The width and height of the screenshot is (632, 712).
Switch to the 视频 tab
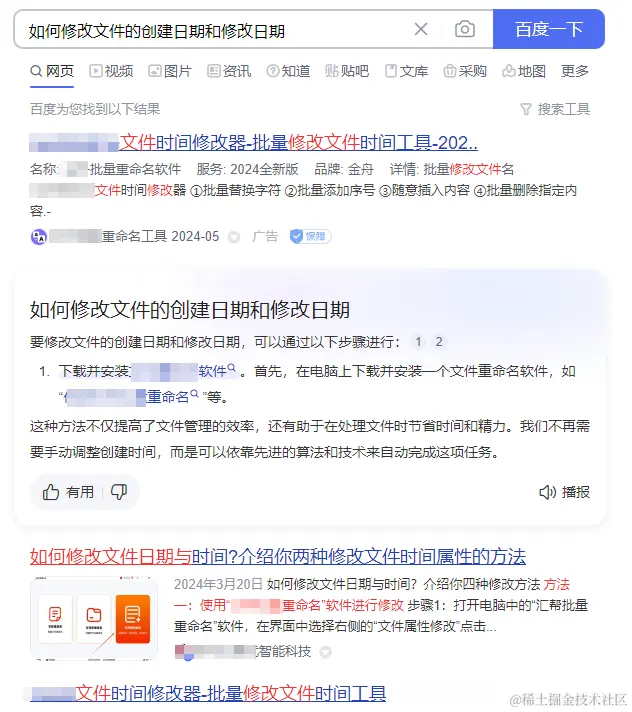111,71
